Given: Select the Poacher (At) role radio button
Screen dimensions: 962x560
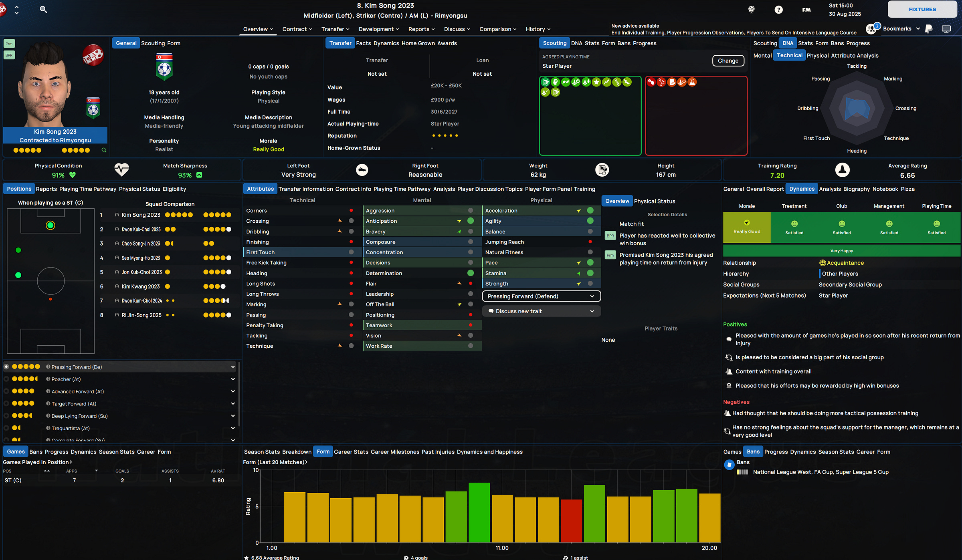Looking at the screenshot, I should (6, 379).
